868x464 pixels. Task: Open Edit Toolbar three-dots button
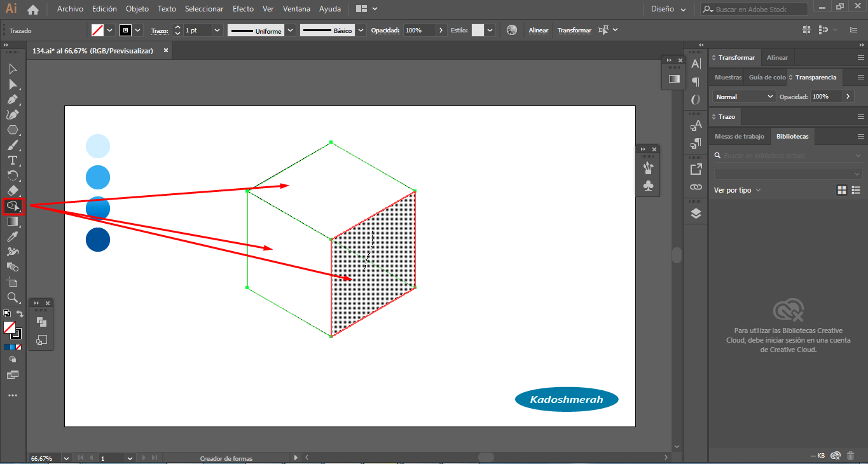click(13, 395)
